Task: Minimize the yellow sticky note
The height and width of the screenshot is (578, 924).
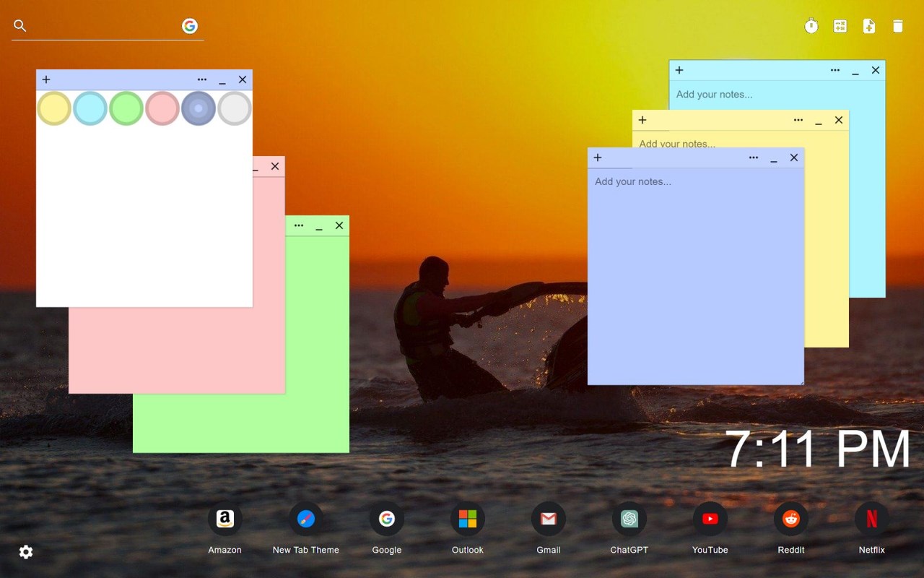Action: [x=819, y=121]
